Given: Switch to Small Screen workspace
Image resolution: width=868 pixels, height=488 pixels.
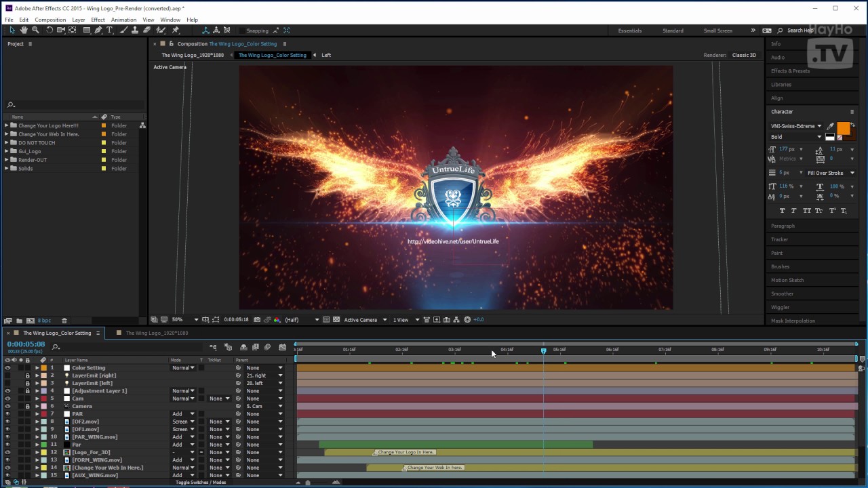Looking at the screenshot, I should [x=718, y=30].
